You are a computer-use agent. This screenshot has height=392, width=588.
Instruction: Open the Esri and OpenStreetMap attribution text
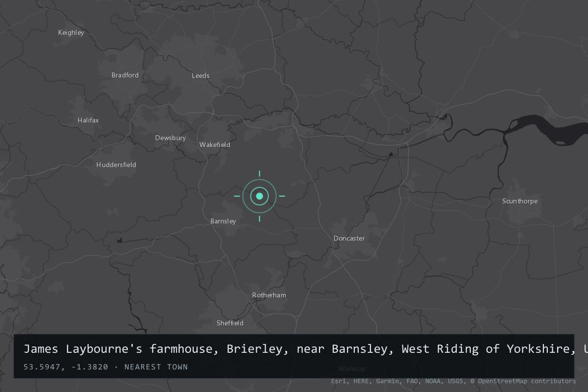click(453, 381)
